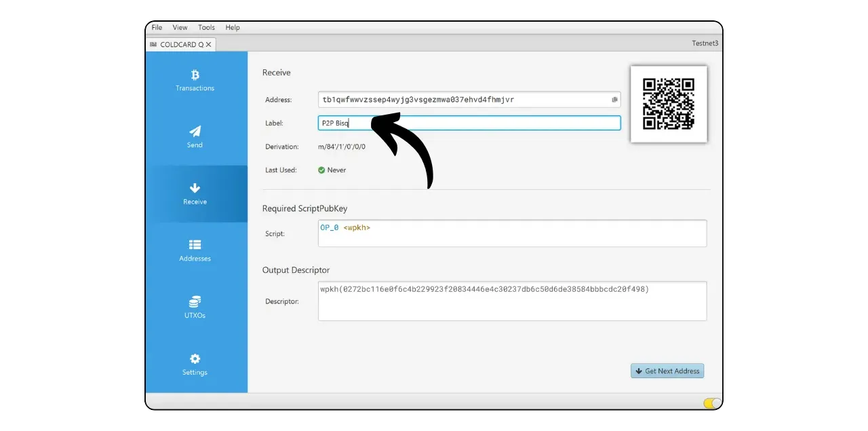Screen dimensions: 868x431
Task: Select the Send paper plane icon
Action: coord(195,131)
